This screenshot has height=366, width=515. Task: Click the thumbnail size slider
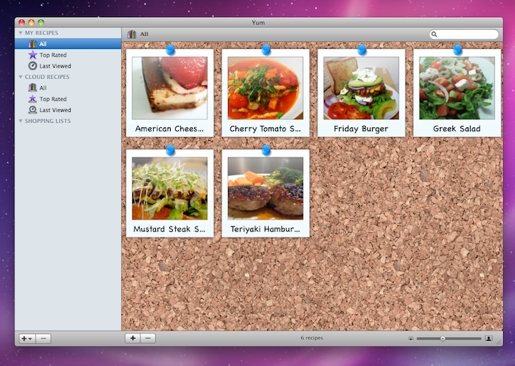click(x=449, y=338)
